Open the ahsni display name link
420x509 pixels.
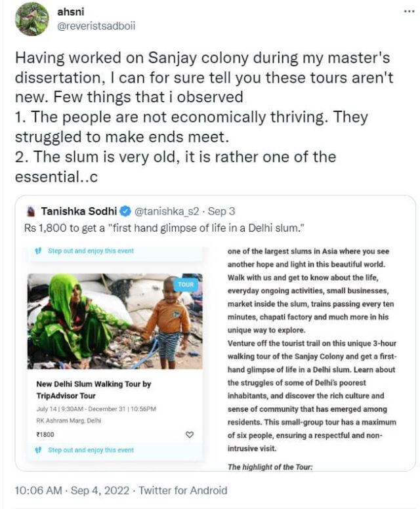(x=69, y=12)
